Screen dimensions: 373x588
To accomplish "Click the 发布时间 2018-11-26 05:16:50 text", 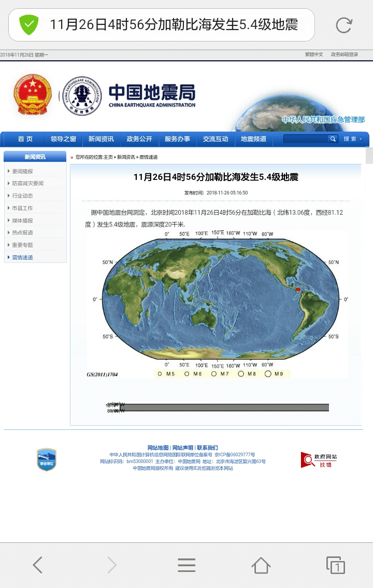I will [x=216, y=193].
